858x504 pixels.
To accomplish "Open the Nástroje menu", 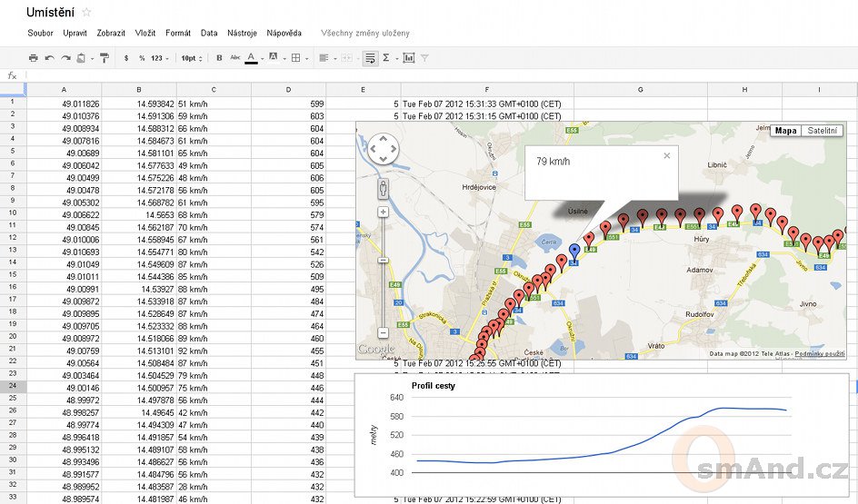I will coord(243,33).
